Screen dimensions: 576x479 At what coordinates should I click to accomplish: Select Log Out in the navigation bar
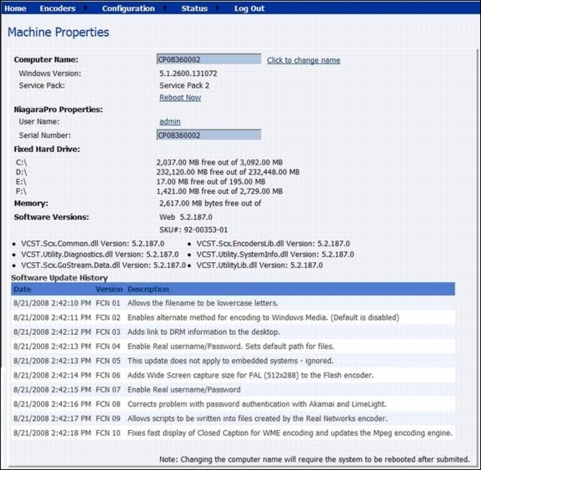[x=249, y=8]
